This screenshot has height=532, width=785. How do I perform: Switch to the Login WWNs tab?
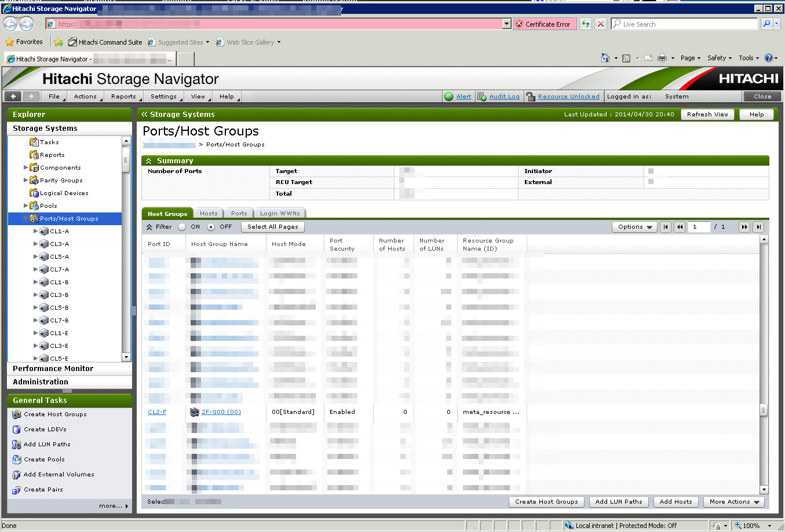click(280, 214)
